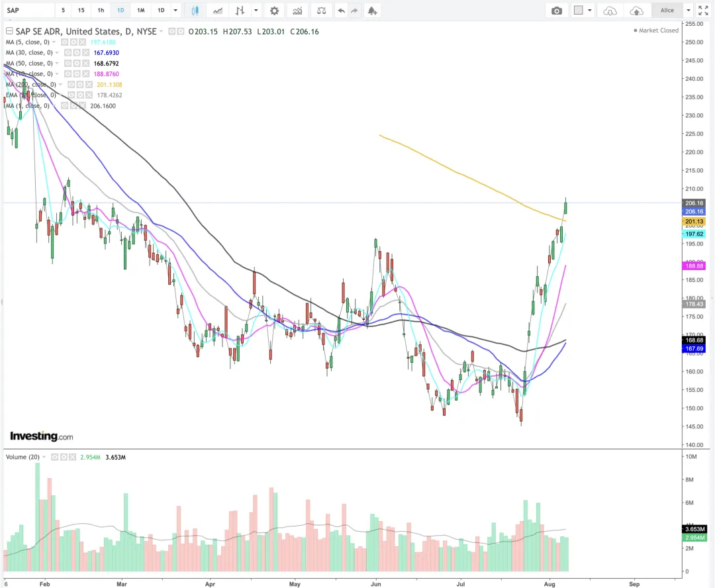Select the 1M interval

point(141,10)
